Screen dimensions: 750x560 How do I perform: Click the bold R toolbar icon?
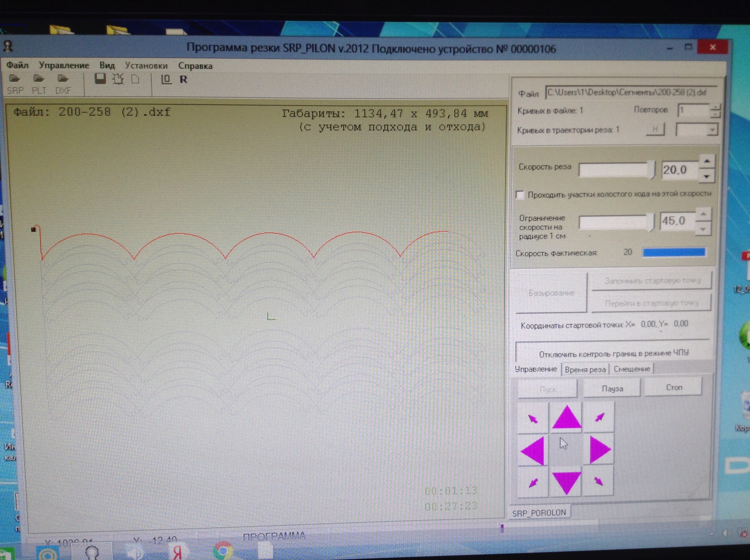click(183, 80)
